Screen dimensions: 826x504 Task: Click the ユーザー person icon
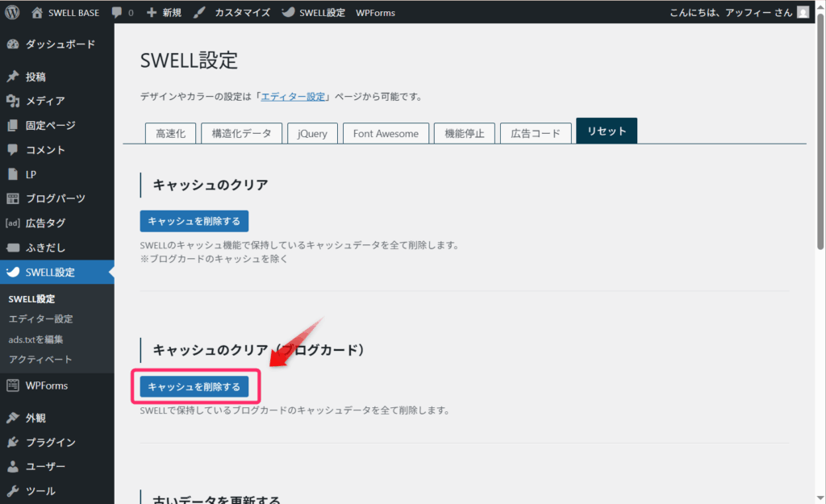tap(13, 467)
